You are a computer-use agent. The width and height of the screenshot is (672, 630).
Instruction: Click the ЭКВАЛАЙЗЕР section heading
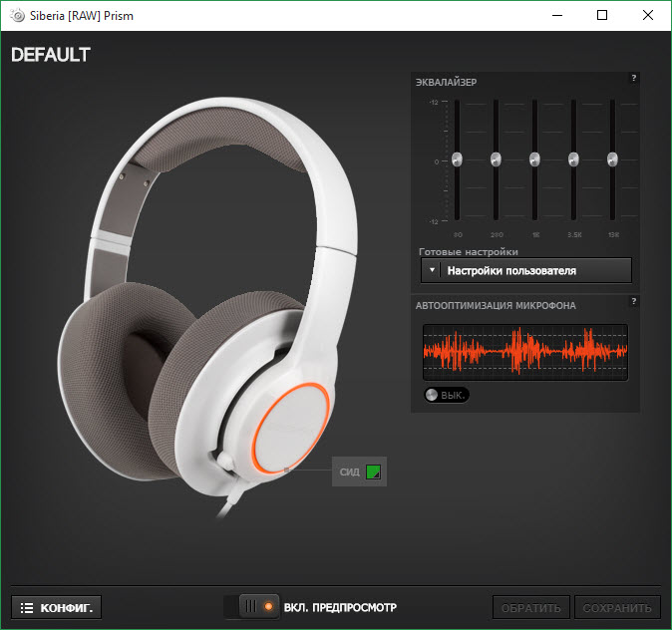coord(446,83)
